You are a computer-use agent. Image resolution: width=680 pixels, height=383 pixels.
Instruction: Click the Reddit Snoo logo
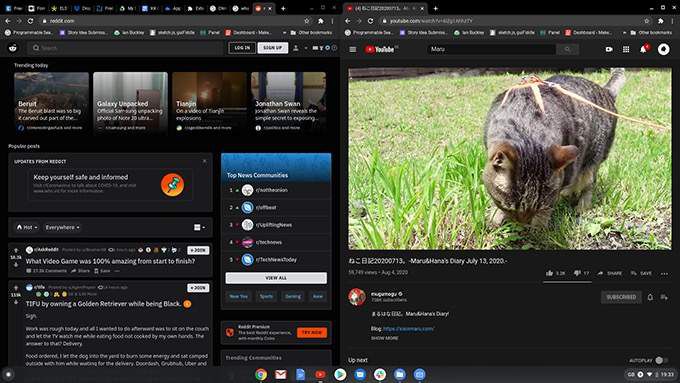click(13, 48)
